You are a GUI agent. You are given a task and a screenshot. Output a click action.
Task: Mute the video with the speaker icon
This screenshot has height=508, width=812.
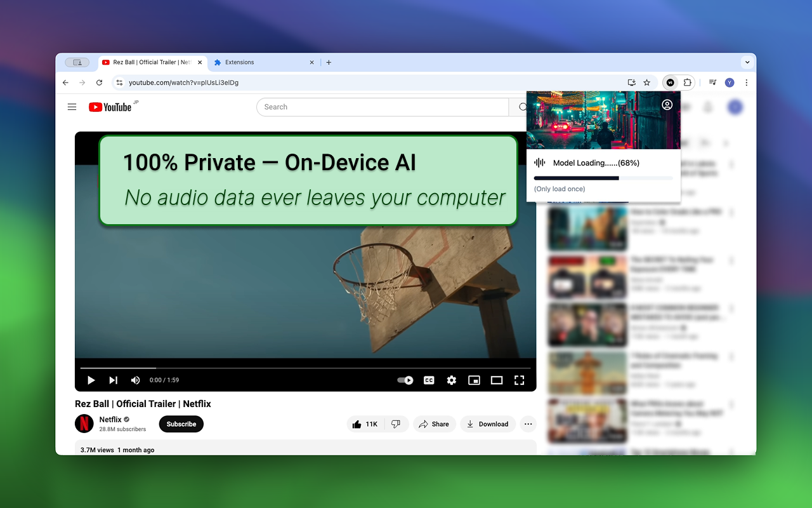135,380
